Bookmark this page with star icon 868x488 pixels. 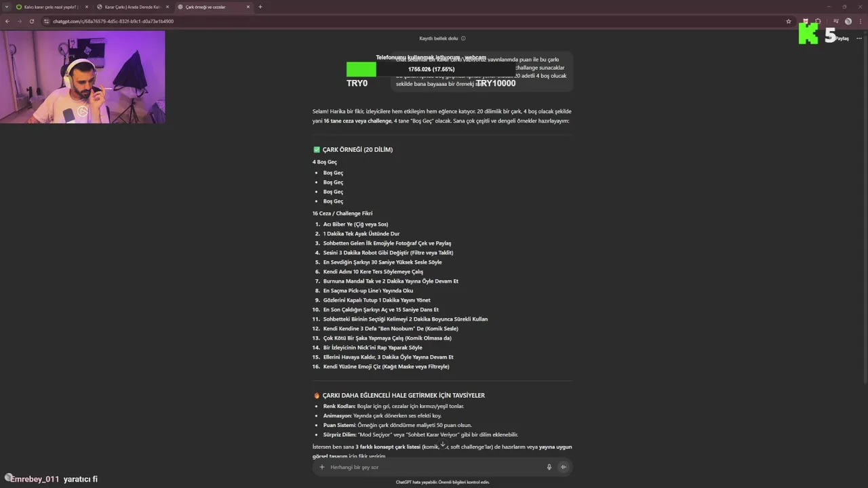point(789,21)
